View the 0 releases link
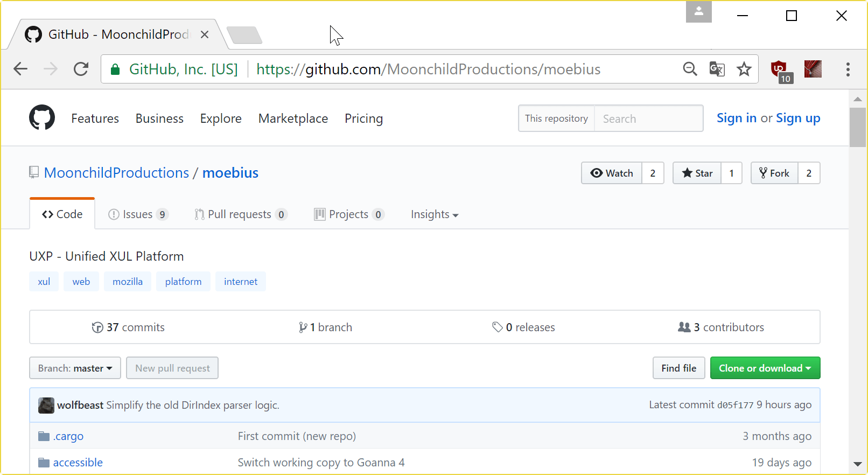 523,327
